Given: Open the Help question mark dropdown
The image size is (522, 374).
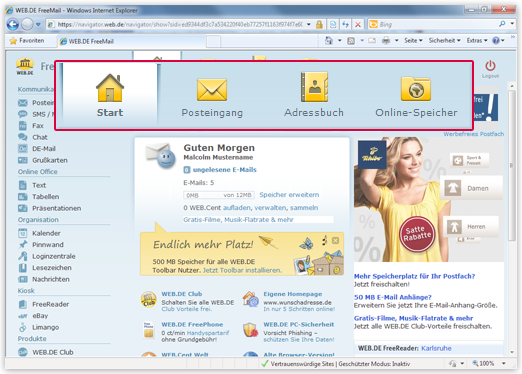Looking at the screenshot, I should [x=498, y=40].
